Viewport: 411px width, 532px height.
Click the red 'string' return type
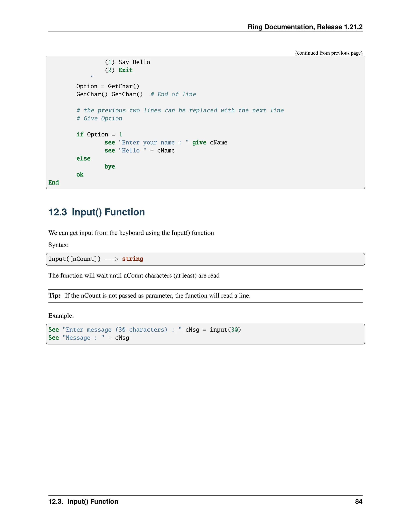(132, 259)
